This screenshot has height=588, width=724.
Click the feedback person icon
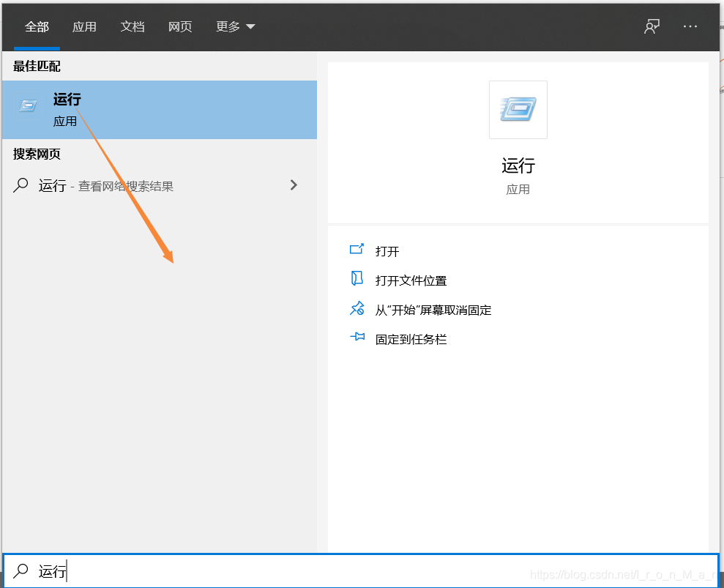click(x=652, y=26)
